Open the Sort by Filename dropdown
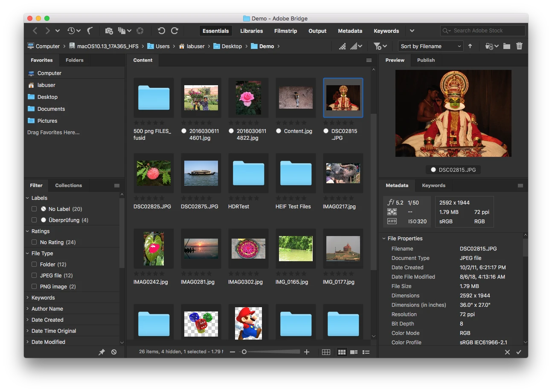Image resolution: width=552 pixels, height=392 pixels. (x=430, y=46)
